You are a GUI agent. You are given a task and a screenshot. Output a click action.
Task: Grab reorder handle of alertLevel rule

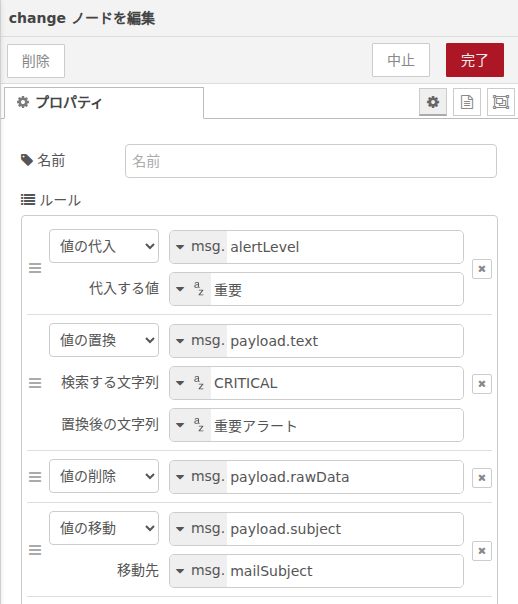[x=35, y=268]
